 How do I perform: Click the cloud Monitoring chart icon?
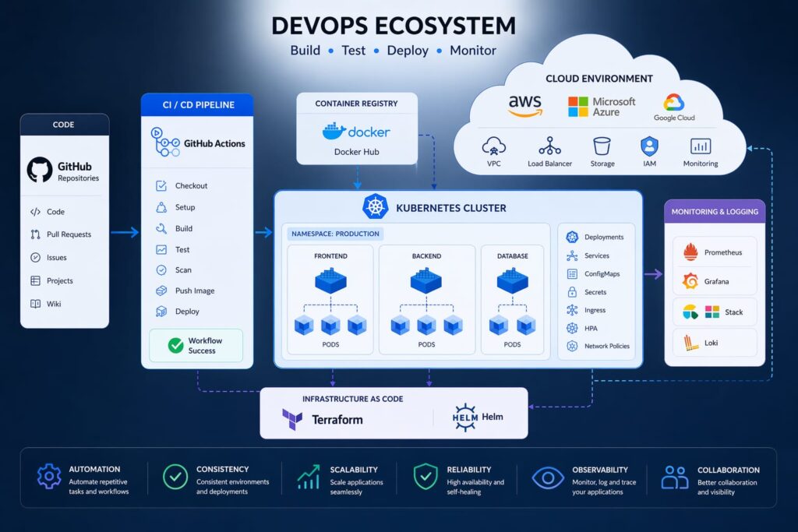point(701,146)
